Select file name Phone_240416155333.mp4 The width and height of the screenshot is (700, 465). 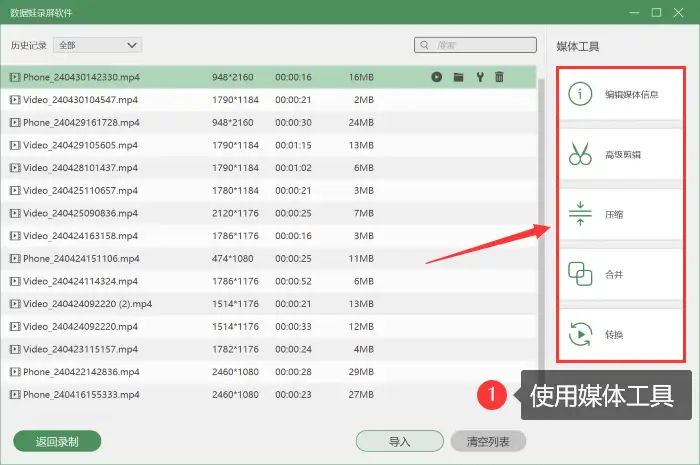81,395
